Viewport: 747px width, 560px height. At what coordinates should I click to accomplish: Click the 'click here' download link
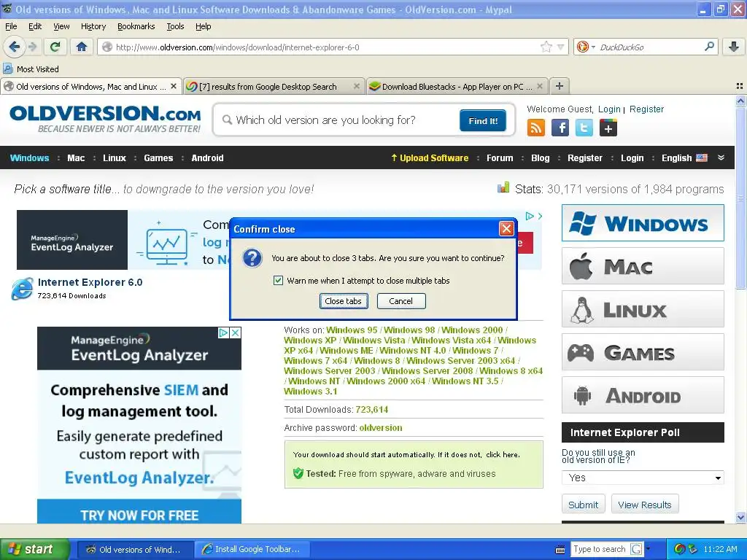[502, 454]
